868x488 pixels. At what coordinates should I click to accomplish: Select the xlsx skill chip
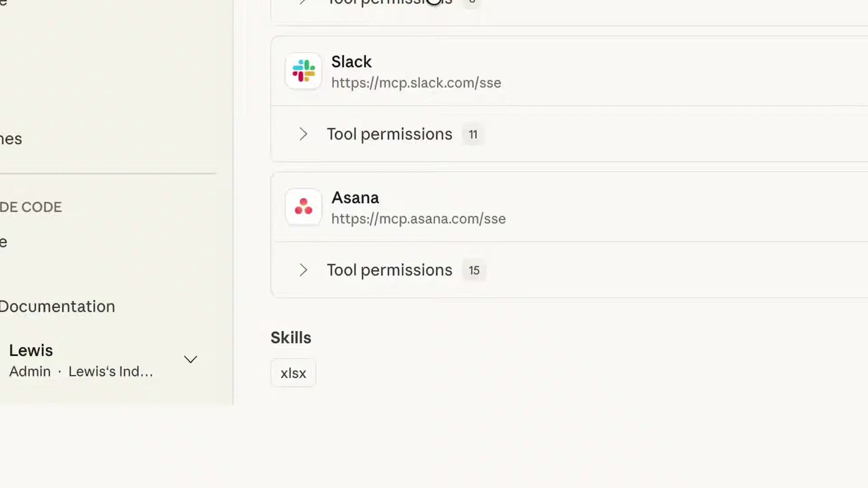point(293,373)
